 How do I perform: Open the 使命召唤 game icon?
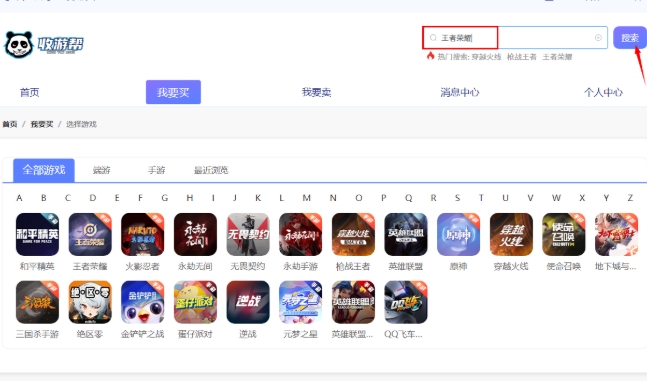pyautogui.click(x=564, y=234)
